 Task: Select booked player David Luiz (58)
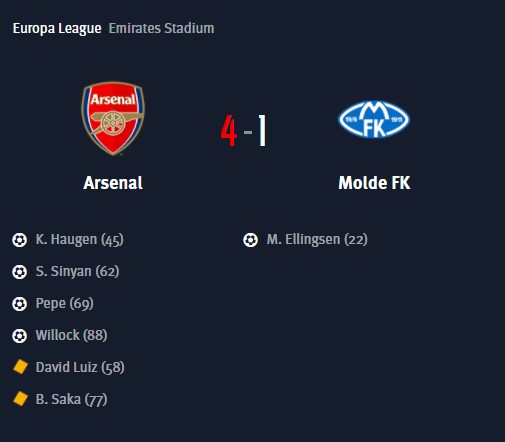coord(80,367)
